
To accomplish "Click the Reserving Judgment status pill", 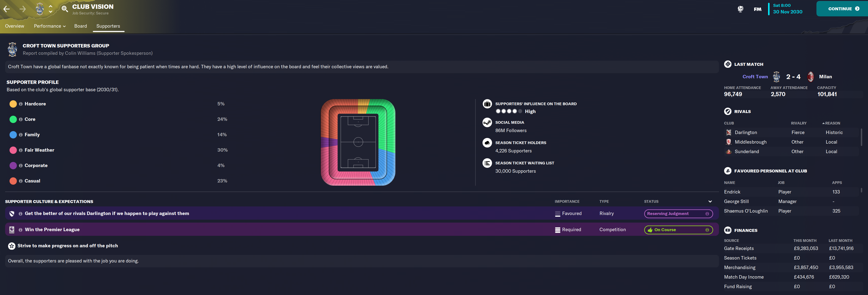I will pyautogui.click(x=678, y=214).
